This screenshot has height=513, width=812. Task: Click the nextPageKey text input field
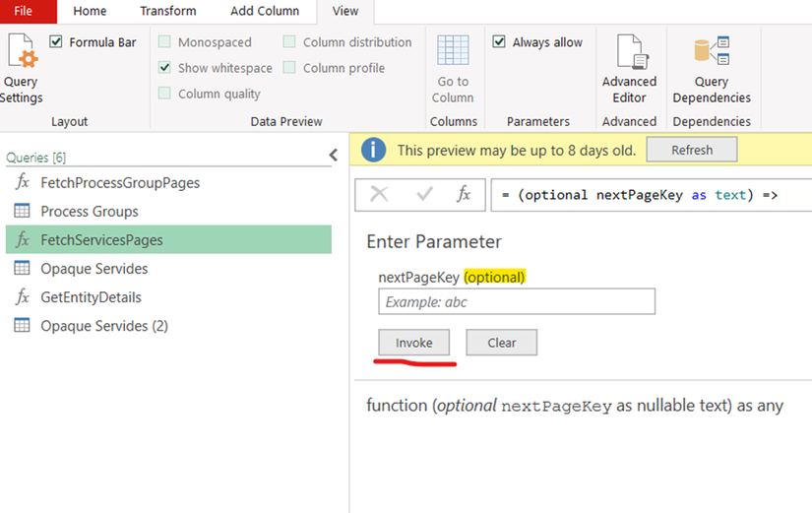point(517,302)
